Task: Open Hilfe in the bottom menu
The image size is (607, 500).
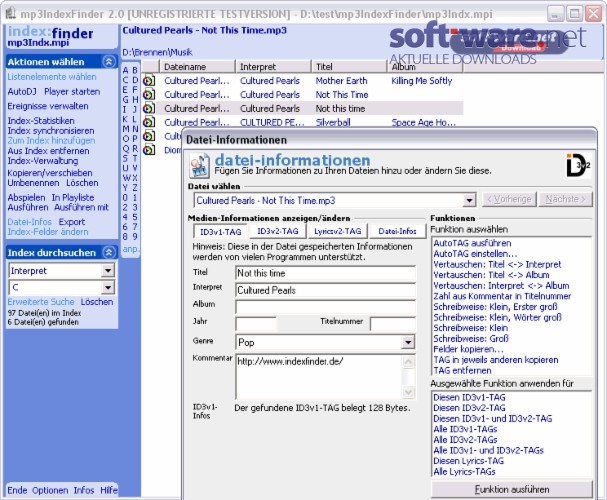Action: pyautogui.click(x=108, y=490)
